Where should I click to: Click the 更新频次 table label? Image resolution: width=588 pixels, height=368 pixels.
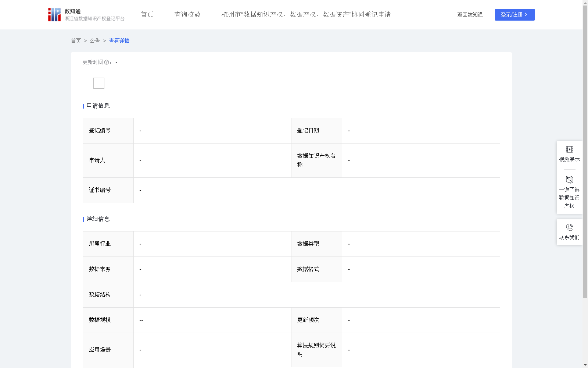pos(308,320)
